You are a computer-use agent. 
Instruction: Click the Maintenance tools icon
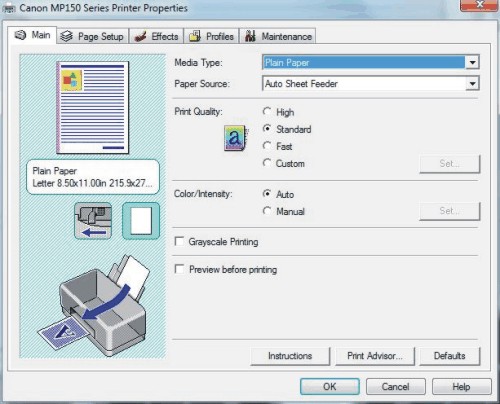[x=250, y=36]
